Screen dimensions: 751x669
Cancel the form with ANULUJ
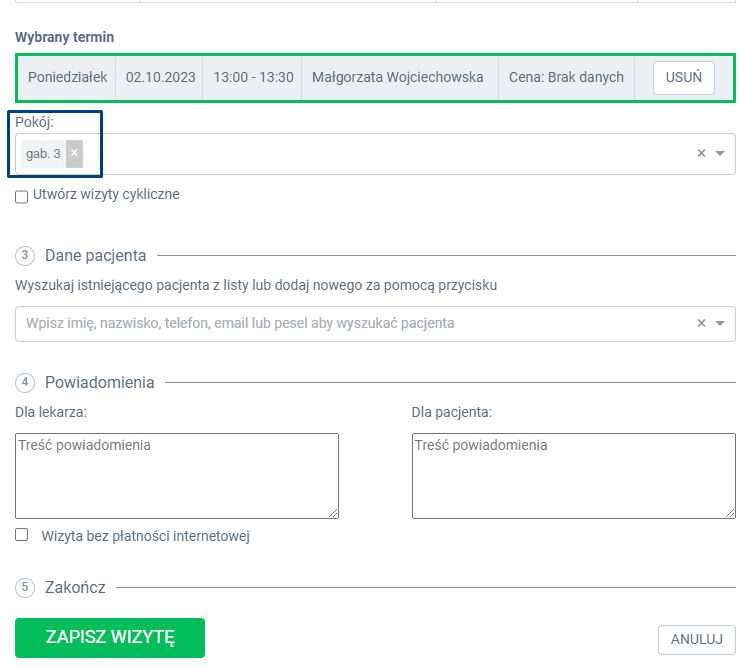(x=696, y=640)
